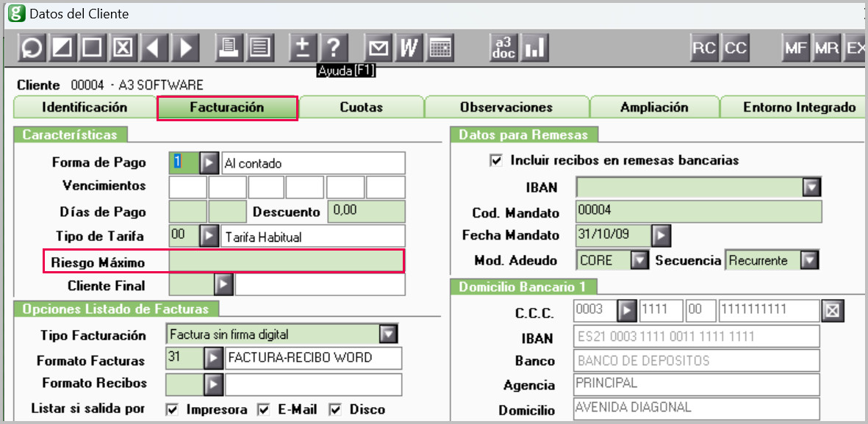
Task: Open Tipo de Tarifa lookup arrow
Action: [x=209, y=236]
